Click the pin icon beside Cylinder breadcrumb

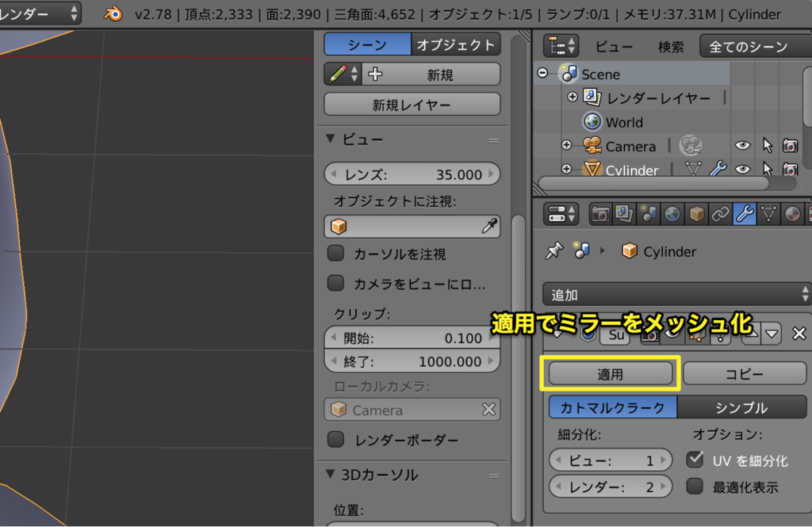coord(554,251)
